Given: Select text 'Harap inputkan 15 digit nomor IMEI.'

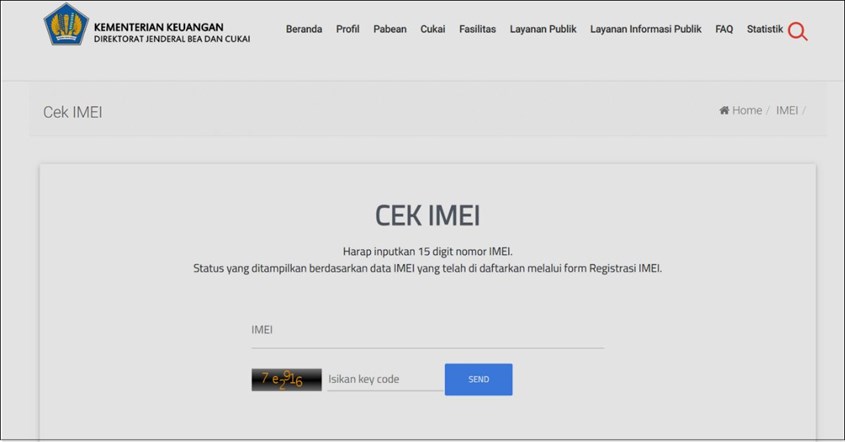Looking at the screenshot, I should pos(427,252).
